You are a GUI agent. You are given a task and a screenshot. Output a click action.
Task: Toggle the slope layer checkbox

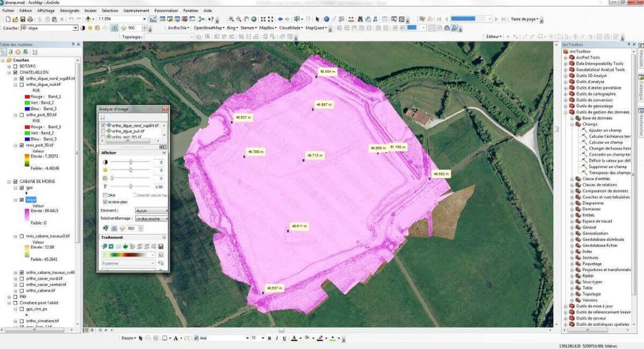pos(21,200)
